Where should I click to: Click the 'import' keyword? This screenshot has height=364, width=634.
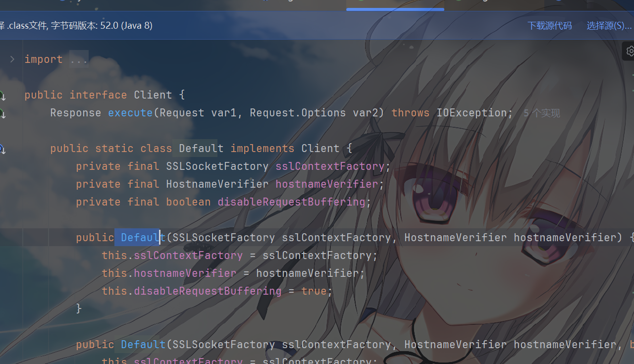tap(44, 59)
